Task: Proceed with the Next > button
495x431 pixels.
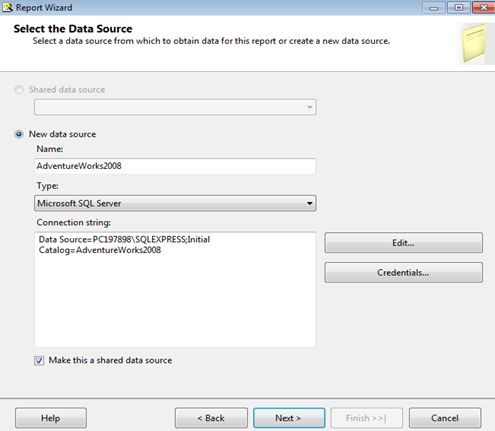Action: click(289, 418)
